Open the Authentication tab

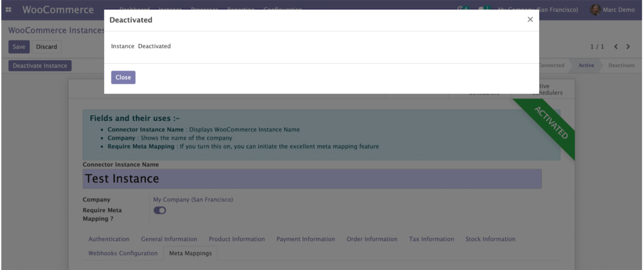coord(109,239)
